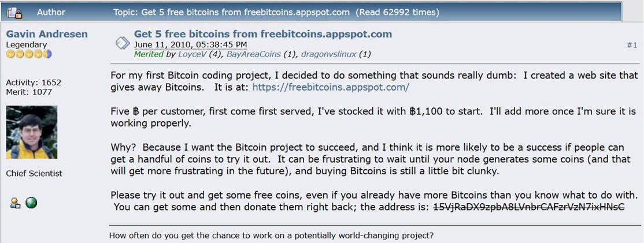The height and width of the screenshot is (243, 644).
Task: Click the #1 post number link
Action: (x=631, y=45)
